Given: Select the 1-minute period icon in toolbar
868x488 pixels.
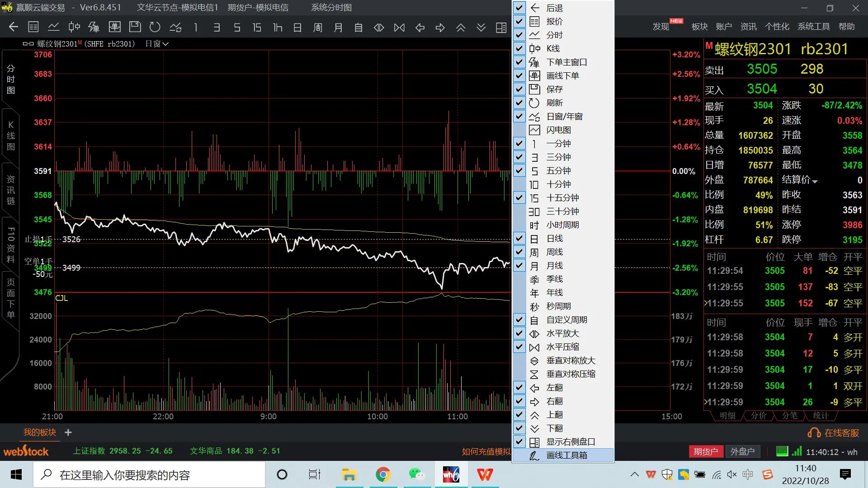Looking at the screenshot, I should 196,27.
